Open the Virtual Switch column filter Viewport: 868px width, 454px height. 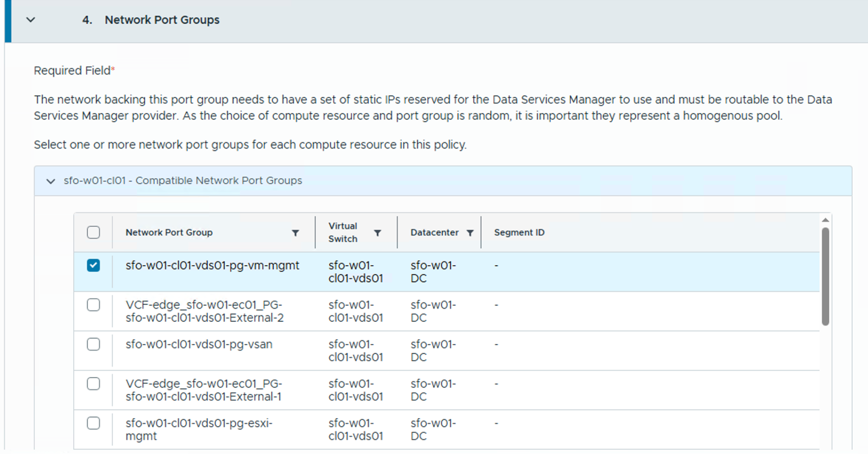pyautogui.click(x=377, y=233)
